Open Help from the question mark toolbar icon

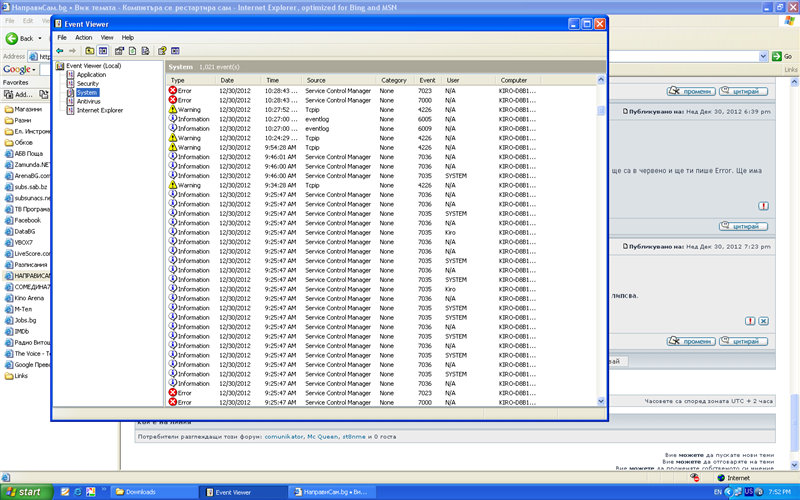click(162, 49)
